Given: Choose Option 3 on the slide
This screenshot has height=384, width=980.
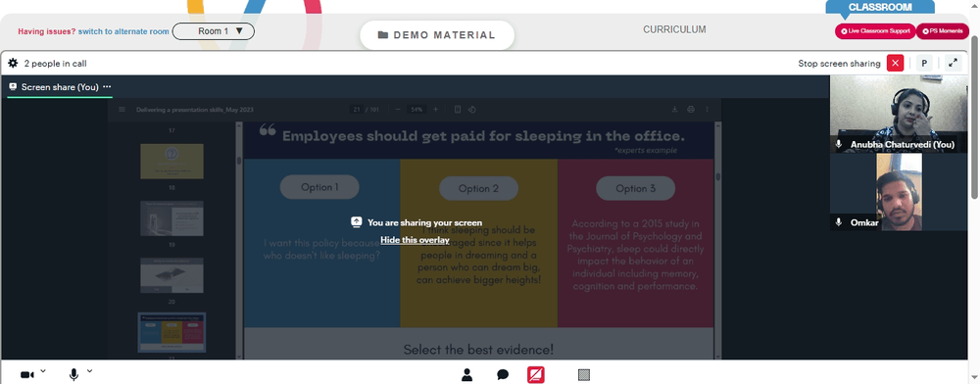Looking at the screenshot, I should tap(636, 188).
